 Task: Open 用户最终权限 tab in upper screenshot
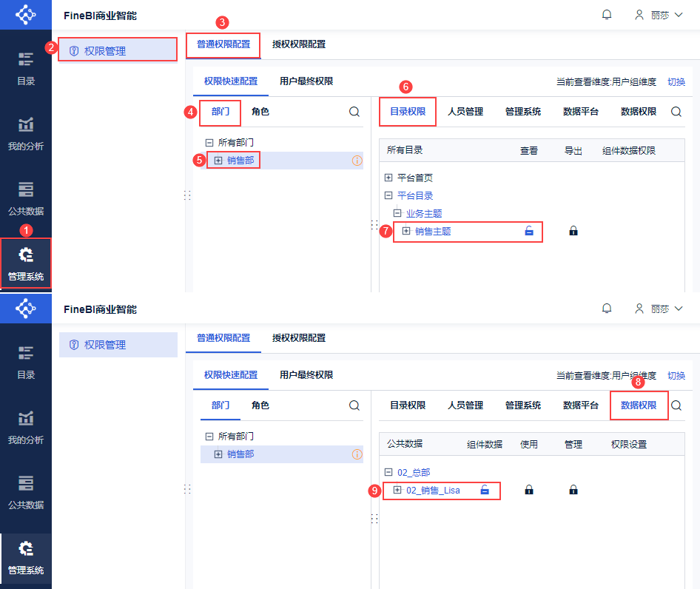(306, 81)
